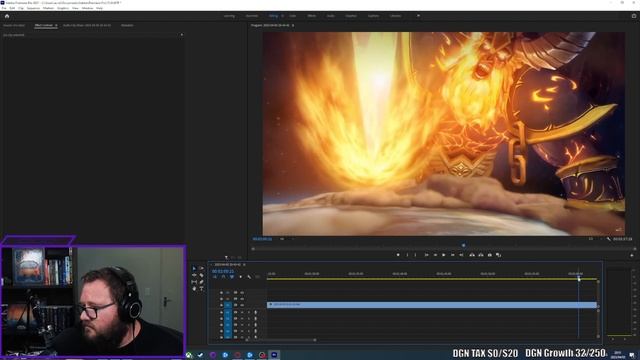Select the Type tool
Viewport: 640px width, 360px height.
pos(201,289)
